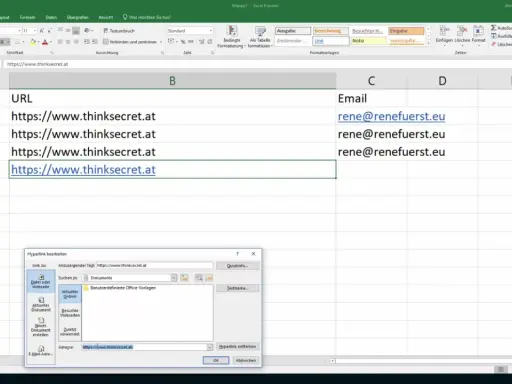Open the font size dropdown

point(34,31)
